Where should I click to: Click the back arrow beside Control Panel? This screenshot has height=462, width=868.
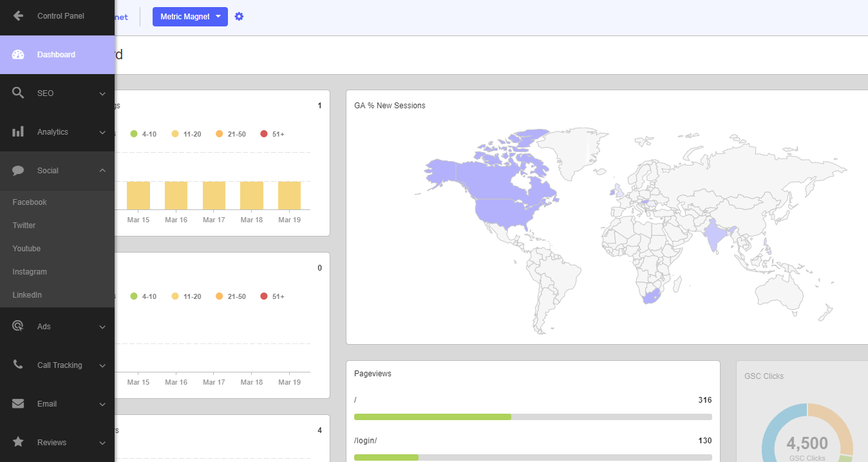click(18, 16)
